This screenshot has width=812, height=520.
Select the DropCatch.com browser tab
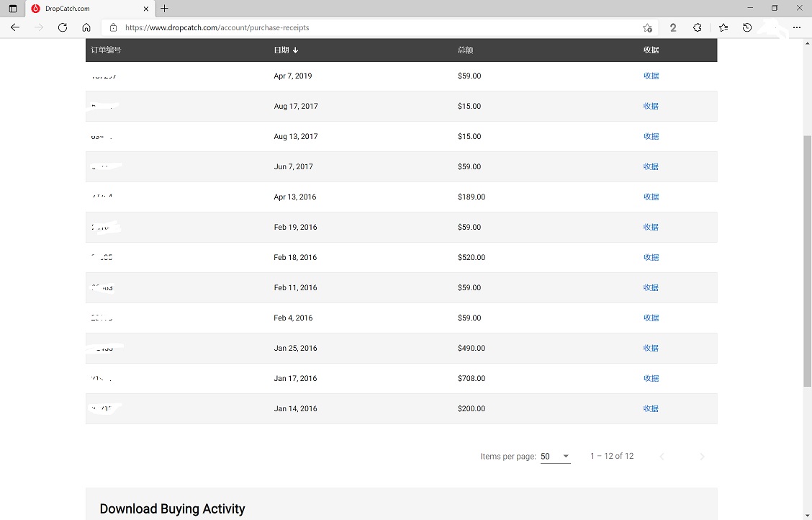pyautogui.click(x=79, y=9)
